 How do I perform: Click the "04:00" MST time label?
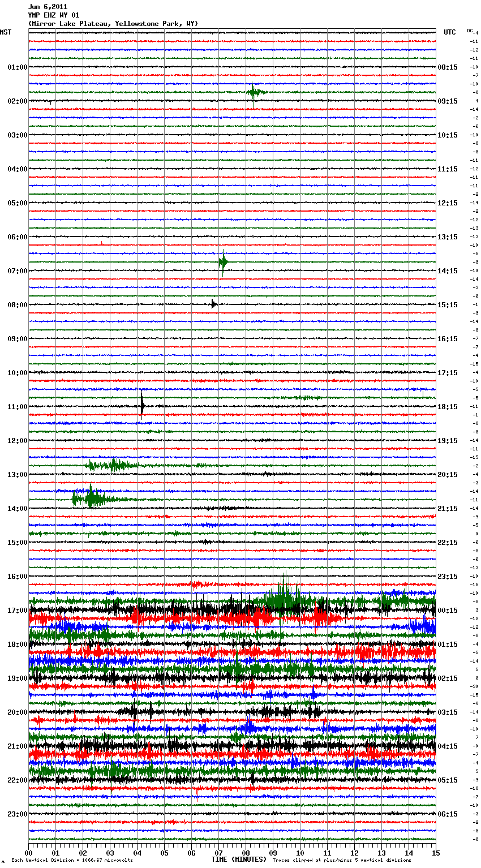(x=18, y=169)
